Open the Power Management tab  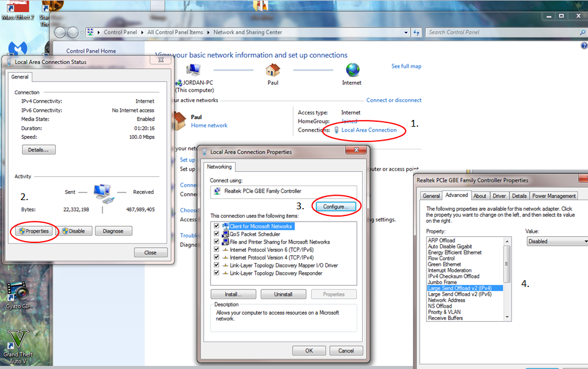[554, 196]
